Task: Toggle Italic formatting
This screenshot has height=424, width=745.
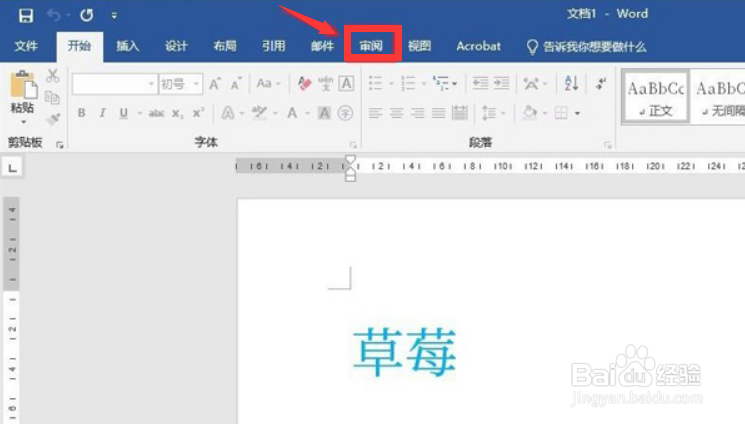Action: [102, 113]
